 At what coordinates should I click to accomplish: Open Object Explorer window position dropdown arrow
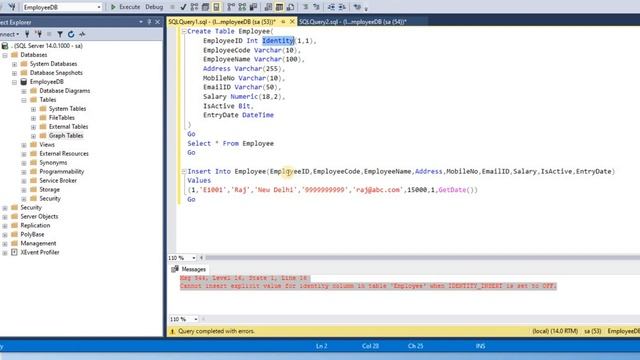[141, 22]
